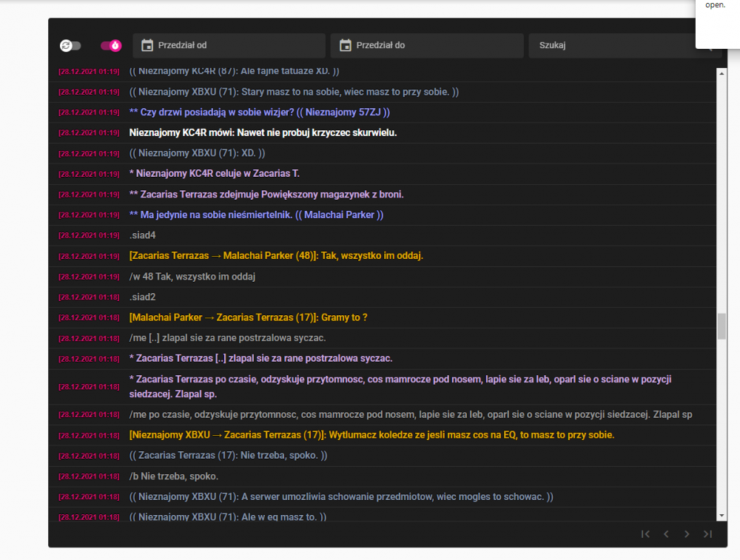Click the calendar icon in Przedział od

[x=147, y=45]
